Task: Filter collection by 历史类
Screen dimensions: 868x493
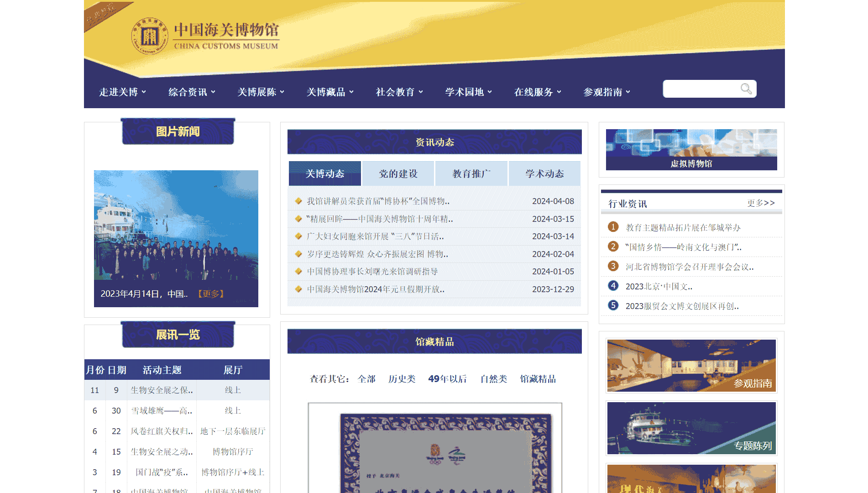Action: coord(402,379)
